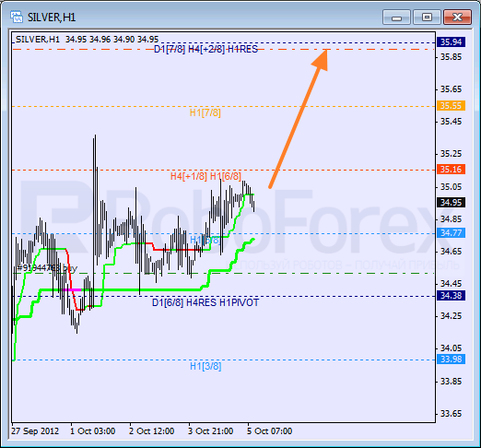This screenshot has height=448, width=481.
Task: Click the blue 33.98 price tag
Action: point(451,360)
